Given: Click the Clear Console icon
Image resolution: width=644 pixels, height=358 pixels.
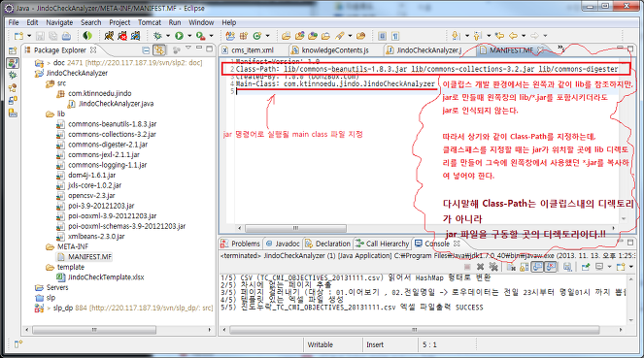Looking at the screenshot, I should pyautogui.click(x=511, y=268).
